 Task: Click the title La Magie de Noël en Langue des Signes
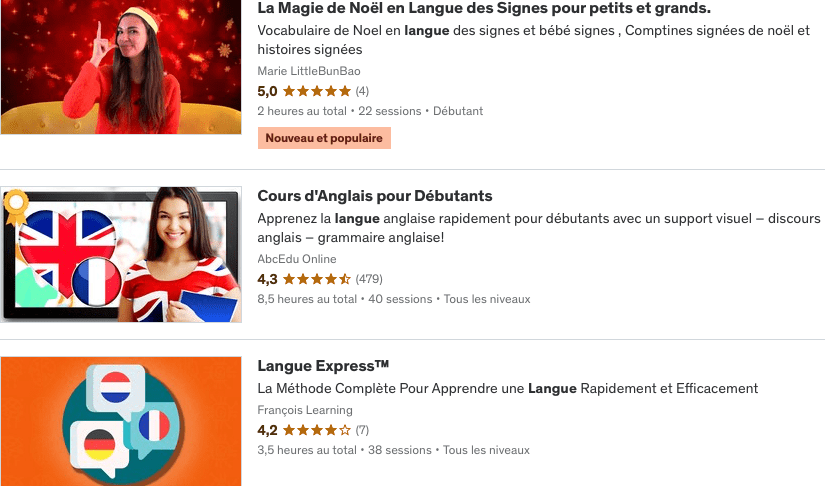click(x=484, y=8)
